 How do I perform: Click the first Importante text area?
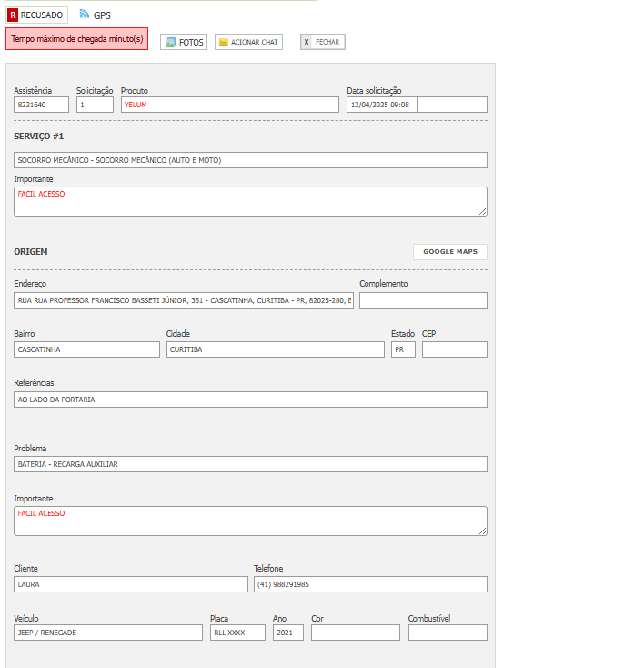[250, 201]
